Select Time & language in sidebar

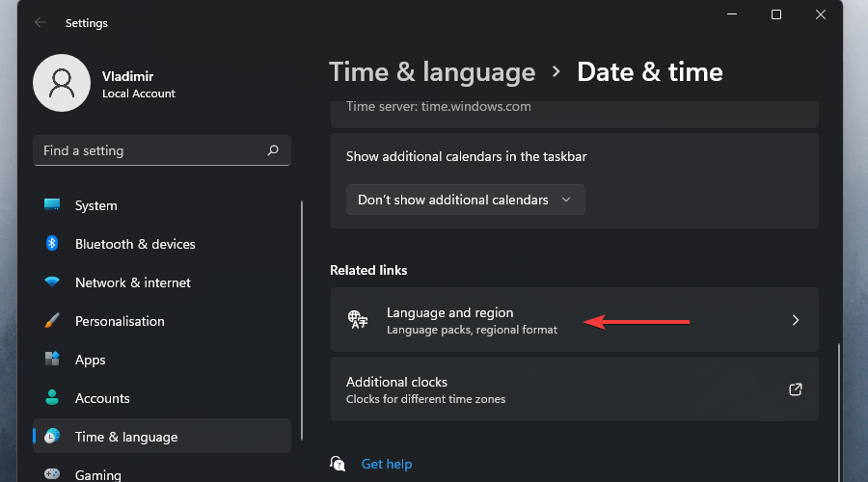point(126,437)
